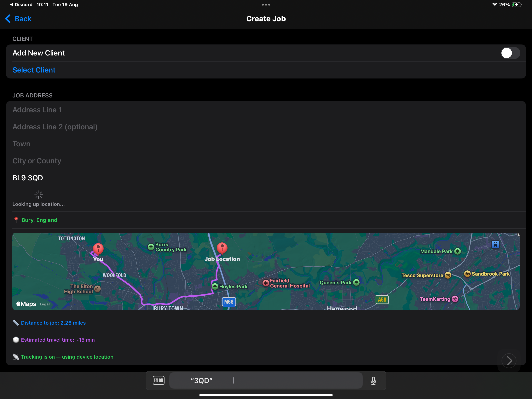The width and height of the screenshot is (532, 399).
Task: Return to Discord via status bar
Action: coord(21,5)
